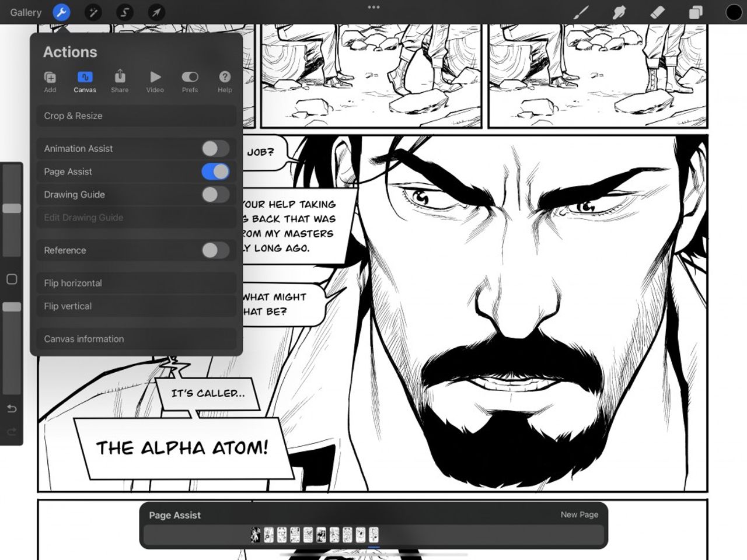Screen dimensions: 747x560
Task: Choose Flip horizontal
Action: coord(137,283)
